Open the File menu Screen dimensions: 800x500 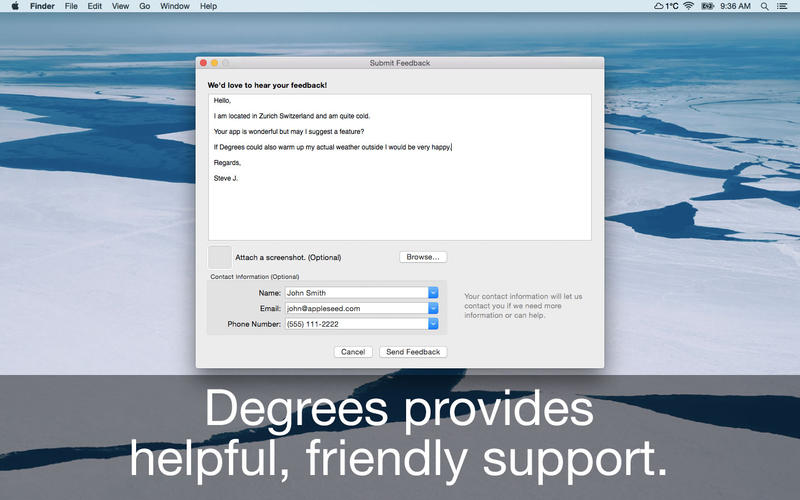click(71, 6)
